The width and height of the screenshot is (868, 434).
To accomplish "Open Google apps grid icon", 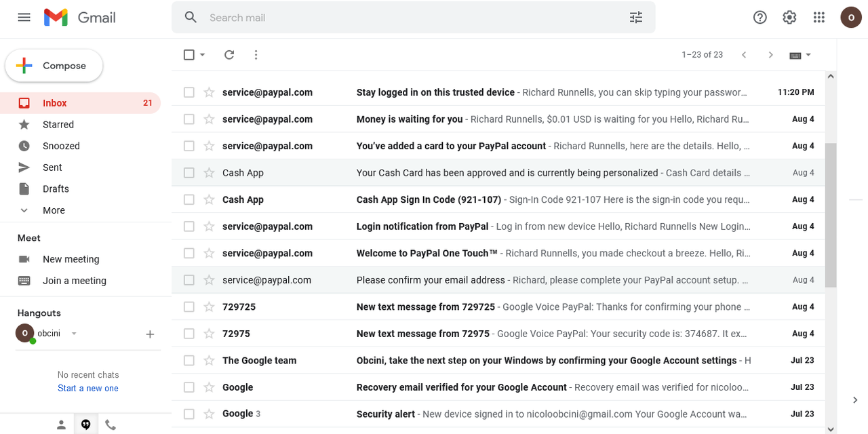I will [x=819, y=18].
